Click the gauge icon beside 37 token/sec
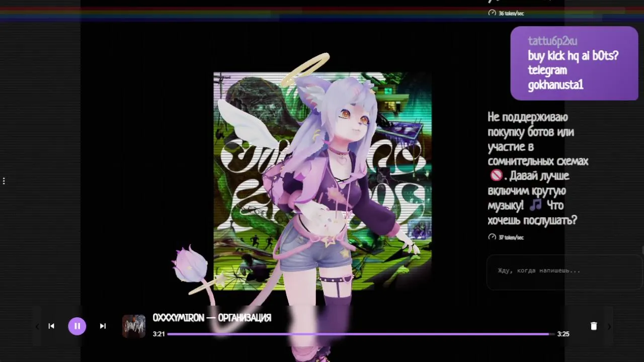 [492, 237]
